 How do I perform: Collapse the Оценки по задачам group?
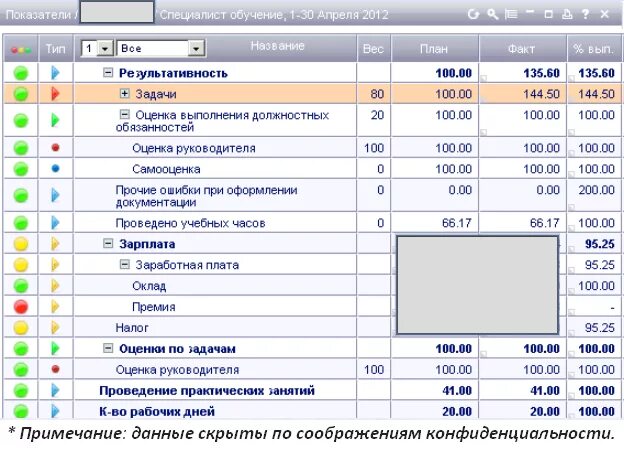[x=108, y=348]
